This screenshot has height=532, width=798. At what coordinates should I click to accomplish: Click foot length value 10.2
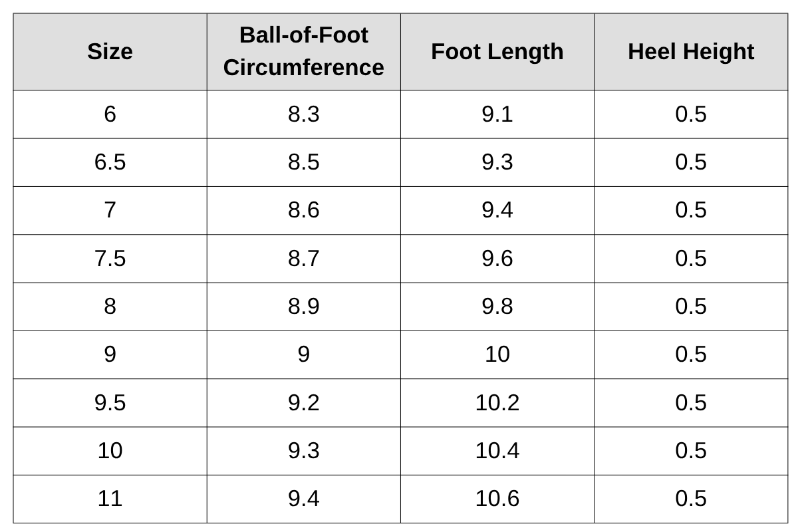point(497,402)
